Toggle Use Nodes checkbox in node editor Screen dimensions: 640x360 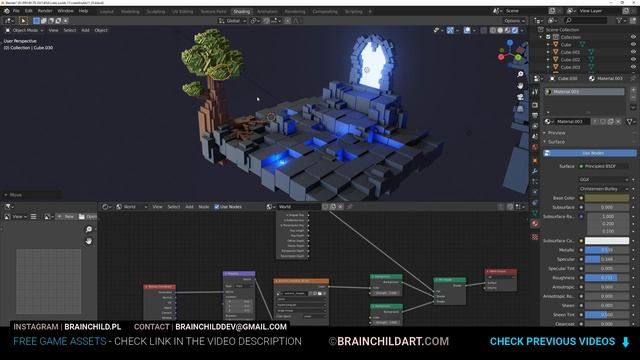coord(217,207)
